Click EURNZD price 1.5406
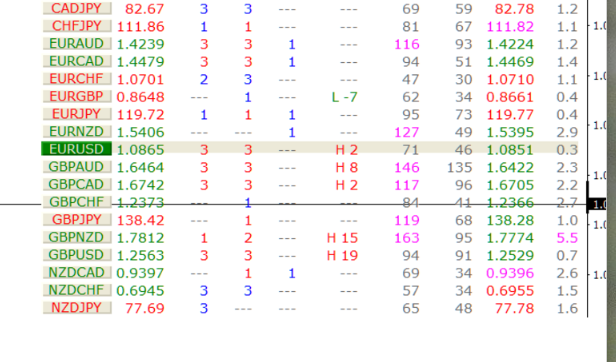Viewport: 616px width, 362px height. (141, 132)
